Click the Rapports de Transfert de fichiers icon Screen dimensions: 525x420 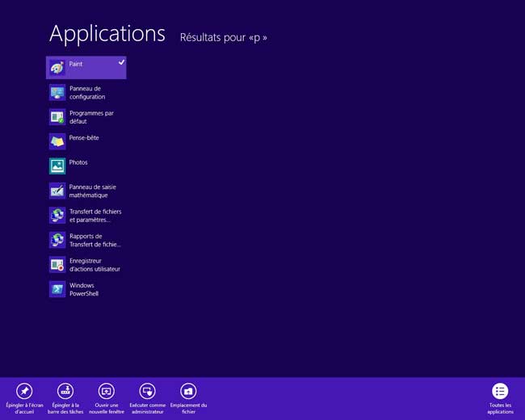tap(57, 240)
